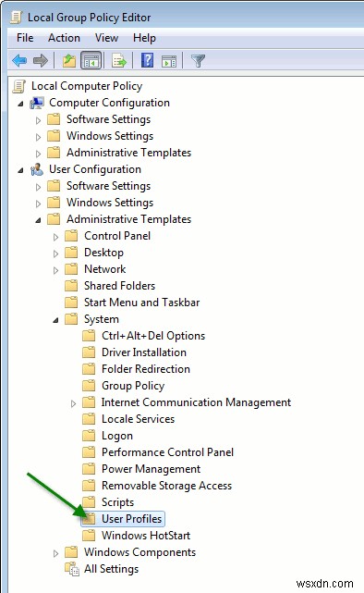Expand Administrative Templates under Computer Configuration
The image size is (364, 593).
(38, 154)
